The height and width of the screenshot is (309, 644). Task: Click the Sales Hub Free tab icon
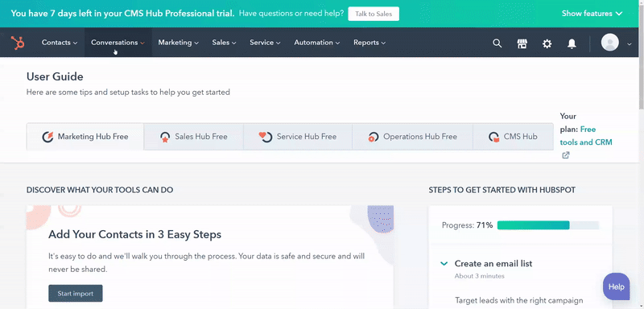coord(165,137)
